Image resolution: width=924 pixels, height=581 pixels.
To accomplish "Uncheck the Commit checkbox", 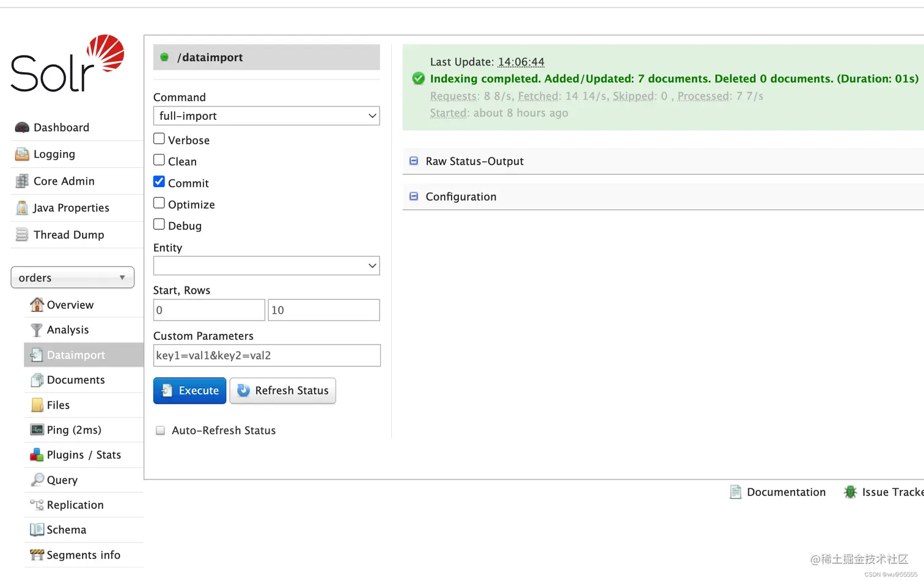I will [x=159, y=182].
